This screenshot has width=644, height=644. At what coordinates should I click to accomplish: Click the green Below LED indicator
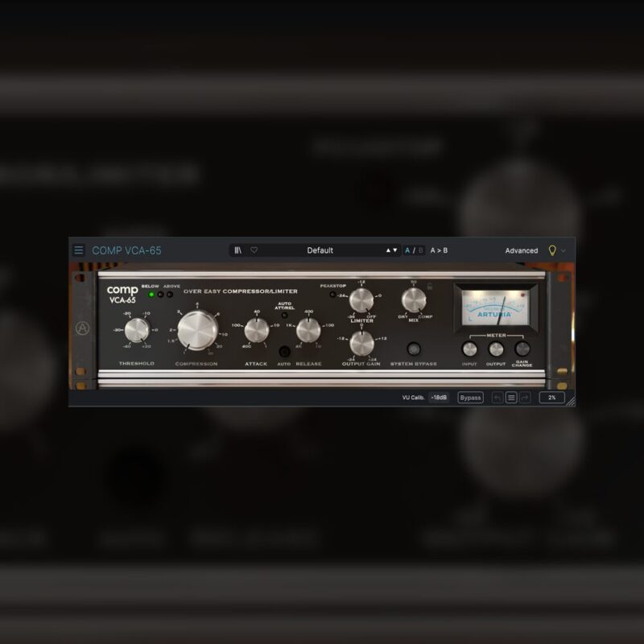click(x=151, y=295)
